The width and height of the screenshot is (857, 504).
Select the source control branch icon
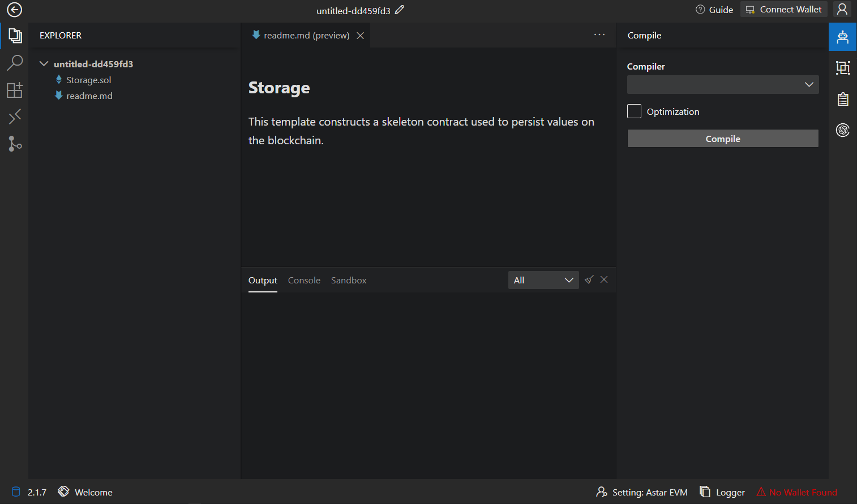(15, 144)
